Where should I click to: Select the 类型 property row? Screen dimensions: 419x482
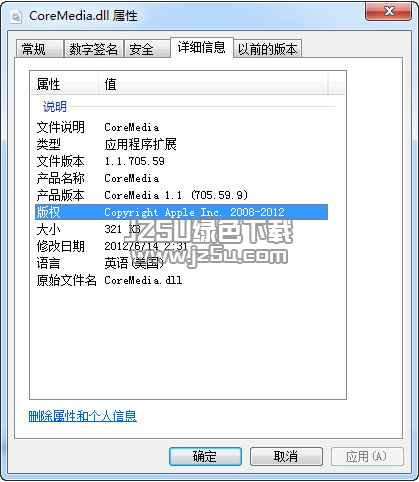click(x=181, y=144)
